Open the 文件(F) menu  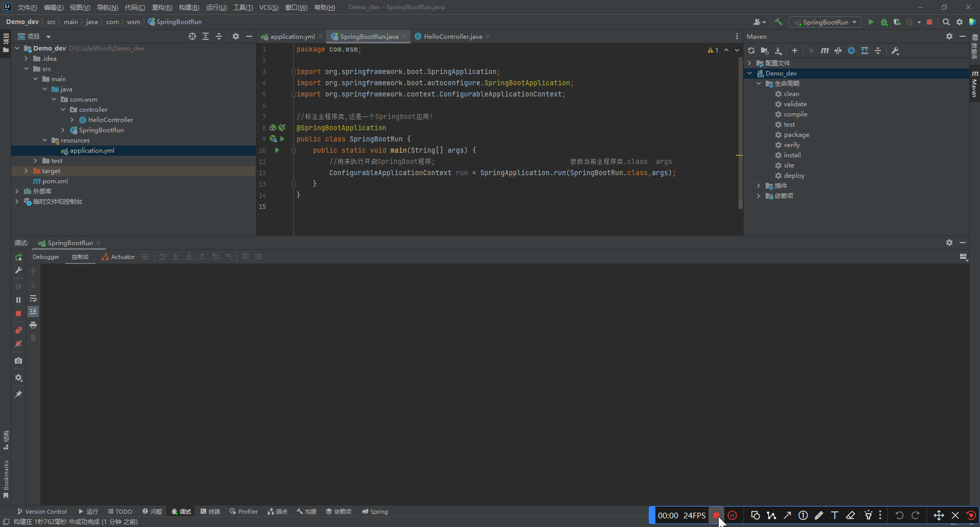pyautogui.click(x=27, y=7)
